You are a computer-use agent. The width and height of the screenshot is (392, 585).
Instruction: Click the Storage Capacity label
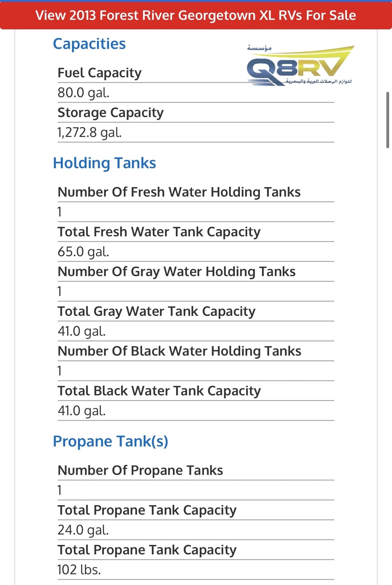[110, 113]
